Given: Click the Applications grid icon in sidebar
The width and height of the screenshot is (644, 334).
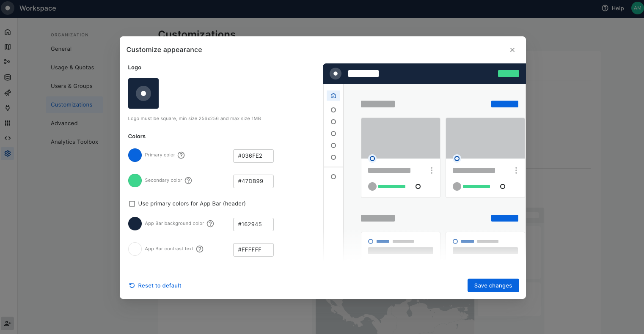Looking at the screenshot, I should (x=8, y=123).
